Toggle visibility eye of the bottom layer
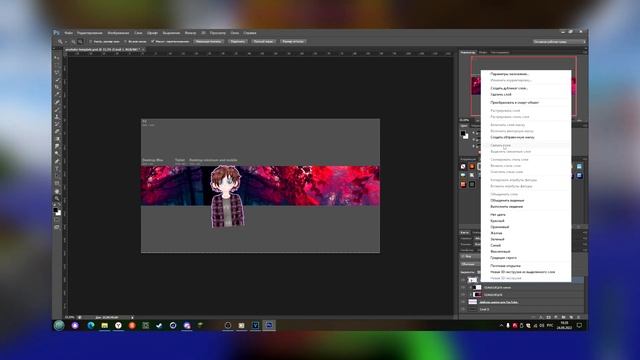Viewport: 640px width, 360px height. [x=463, y=309]
